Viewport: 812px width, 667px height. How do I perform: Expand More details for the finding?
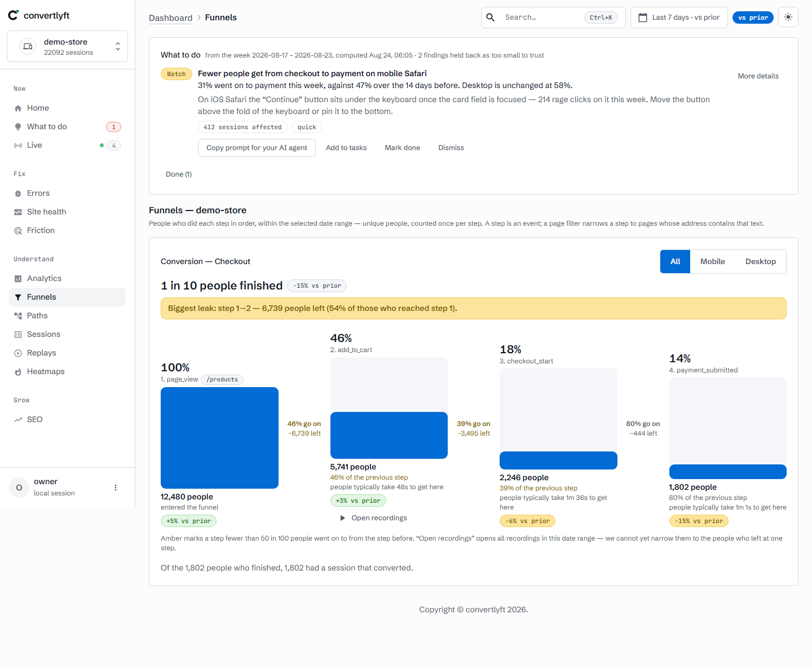(x=758, y=76)
